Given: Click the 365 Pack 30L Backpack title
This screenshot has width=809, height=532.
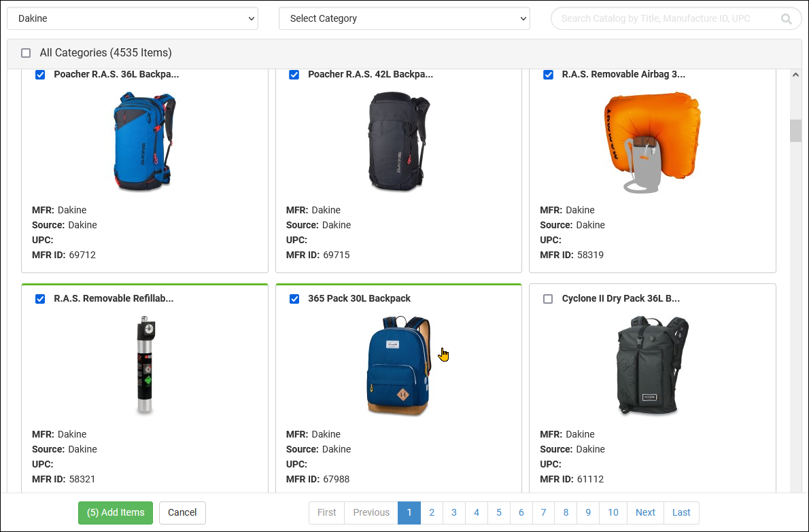Looking at the screenshot, I should (359, 298).
